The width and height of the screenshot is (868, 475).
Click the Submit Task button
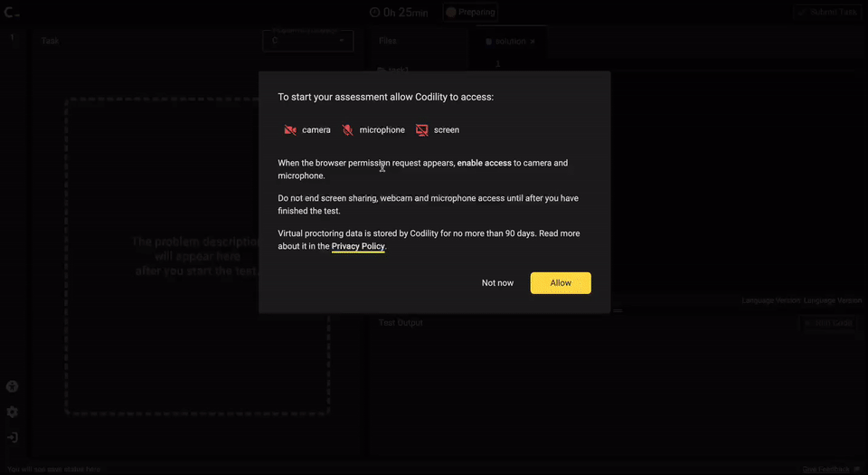827,12
